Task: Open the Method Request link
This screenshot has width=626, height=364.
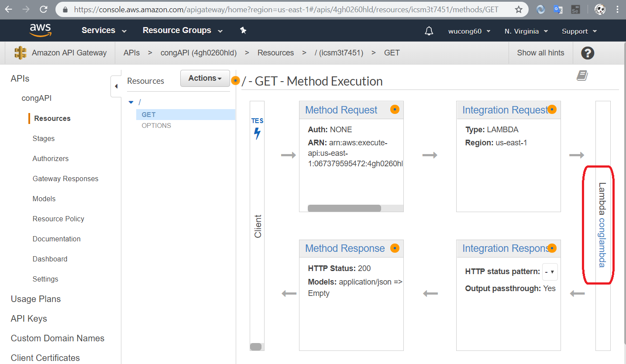Action: click(341, 110)
